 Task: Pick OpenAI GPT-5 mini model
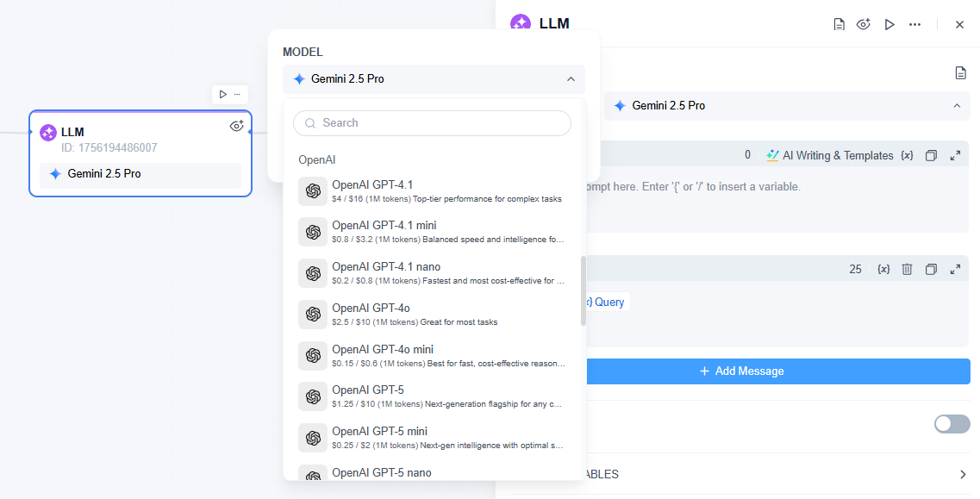[433, 438]
